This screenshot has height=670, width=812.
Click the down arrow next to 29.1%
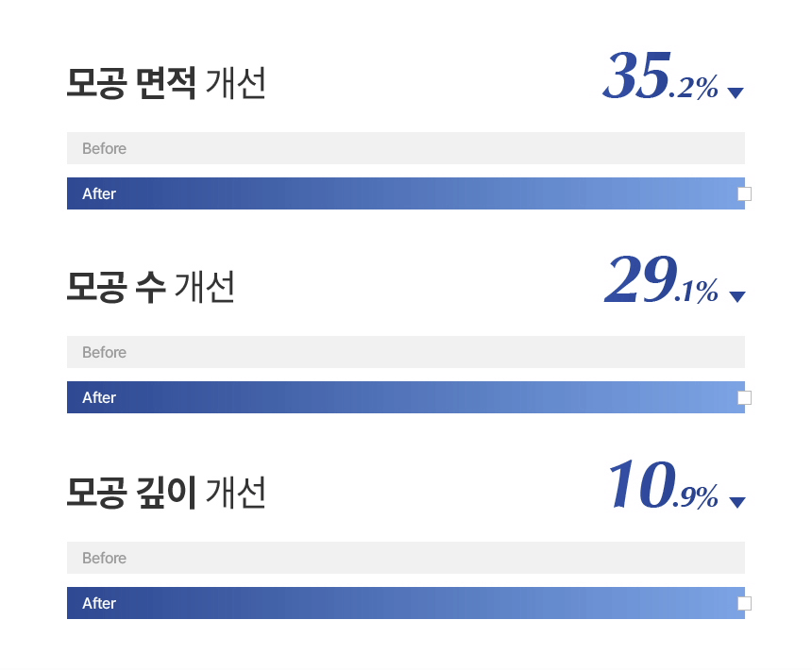tap(736, 296)
